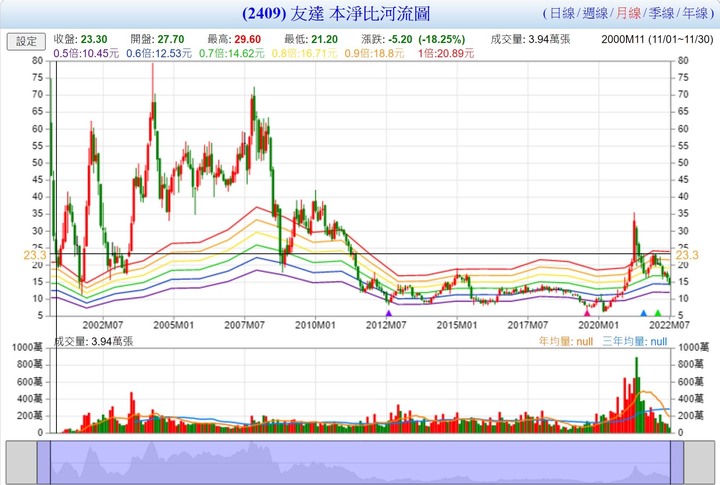Viewport: 720px width, 485px height.
Task: Click the selected range in the navigator
Action: (x=360, y=462)
